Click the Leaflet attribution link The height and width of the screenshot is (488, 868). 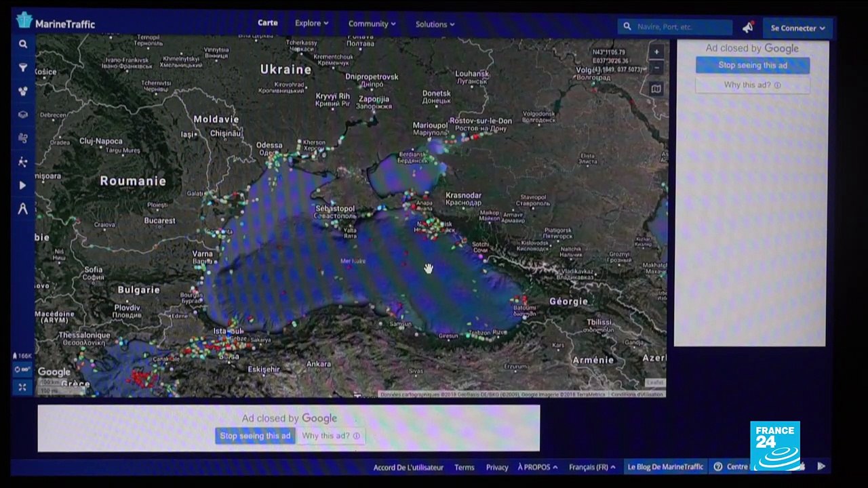(x=654, y=383)
